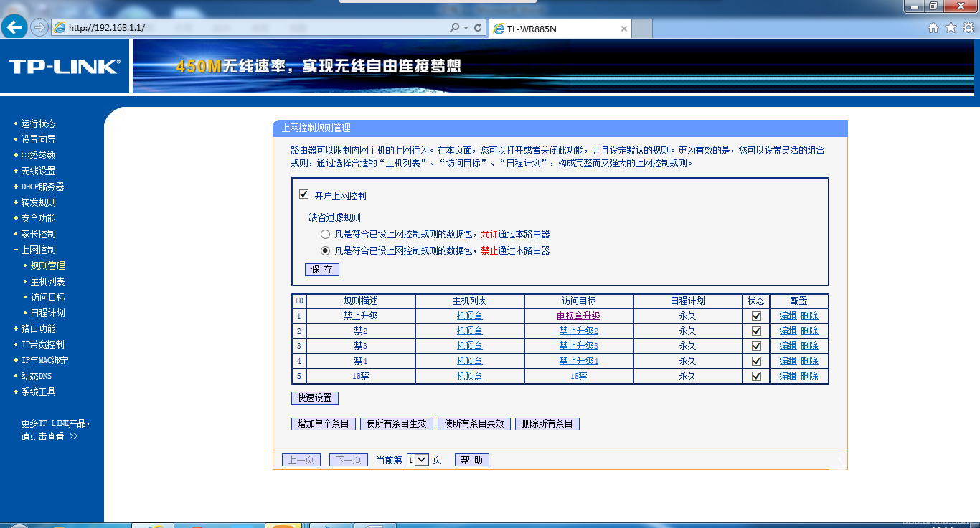The width and height of the screenshot is (980, 528).
Task: Open 规则管理 submenu item
Action: coord(47,265)
